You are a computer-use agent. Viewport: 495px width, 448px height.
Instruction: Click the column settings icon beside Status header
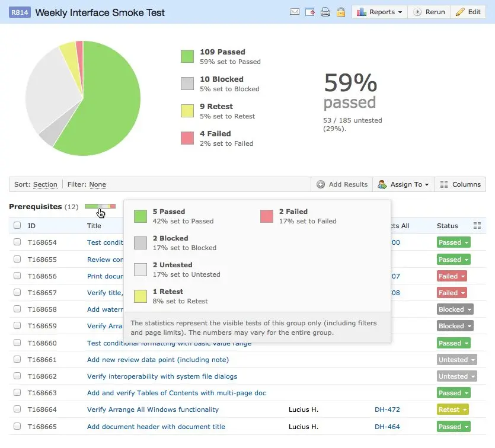point(477,226)
